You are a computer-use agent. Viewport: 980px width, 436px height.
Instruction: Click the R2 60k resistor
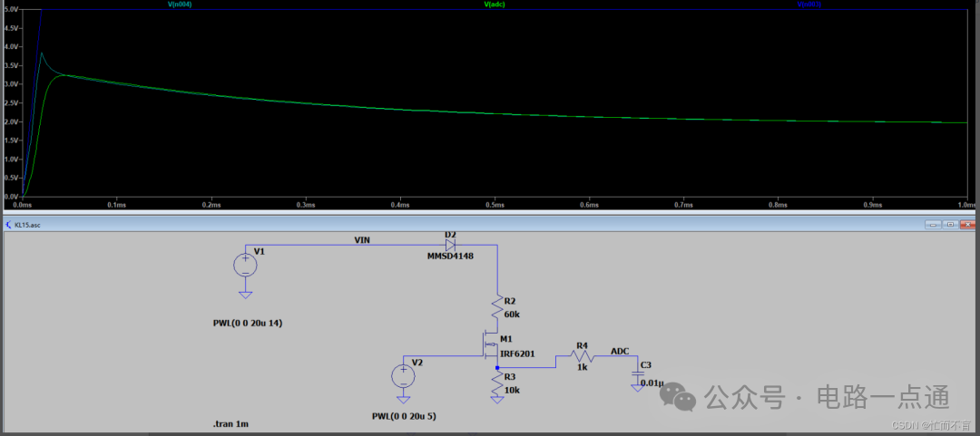[497, 308]
